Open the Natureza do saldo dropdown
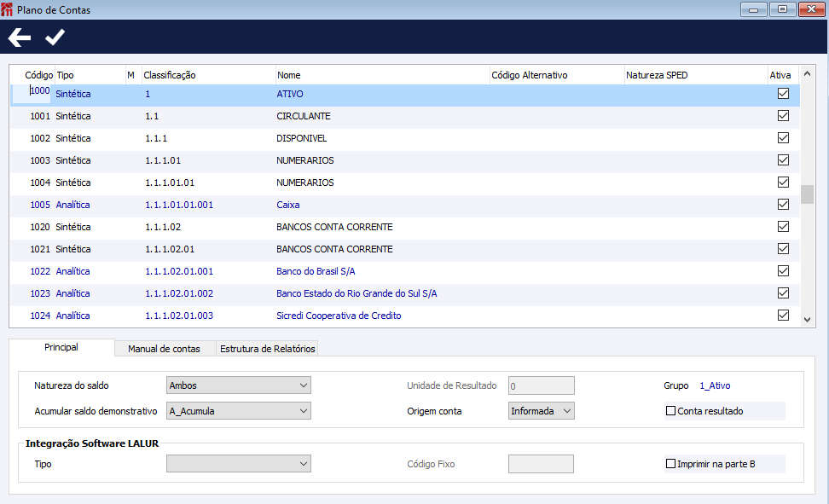The image size is (829, 504). click(239, 385)
